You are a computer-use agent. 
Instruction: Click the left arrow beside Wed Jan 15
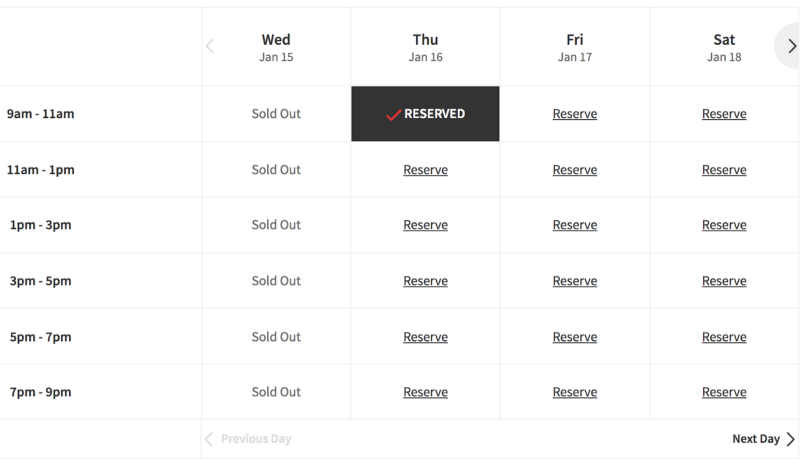click(210, 46)
